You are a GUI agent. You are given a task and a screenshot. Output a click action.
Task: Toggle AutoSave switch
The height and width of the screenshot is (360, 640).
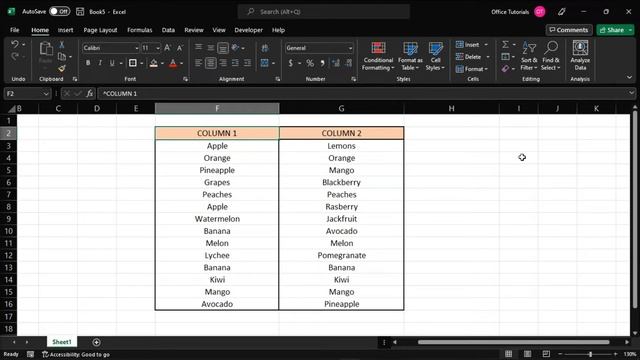coord(60,11)
